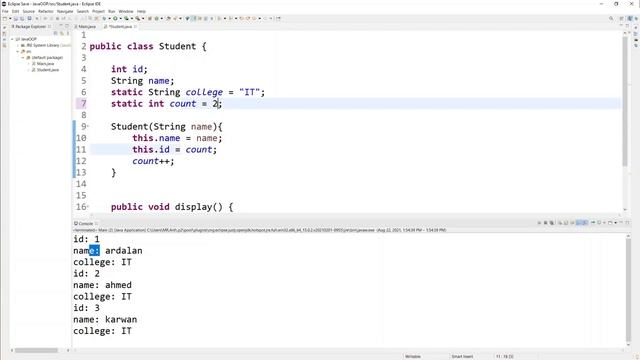
Task: Click the New file toolbar icon
Action: point(5,18)
